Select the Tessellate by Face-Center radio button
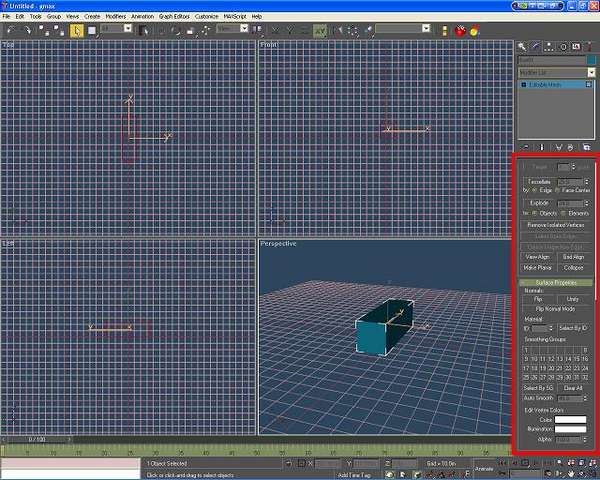 coord(558,190)
